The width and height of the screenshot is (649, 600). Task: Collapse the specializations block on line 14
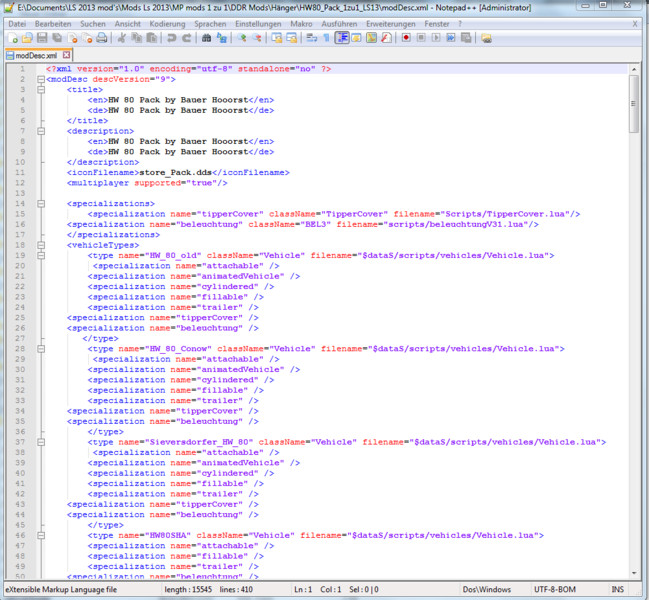pyautogui.click(x=41, y=204)
